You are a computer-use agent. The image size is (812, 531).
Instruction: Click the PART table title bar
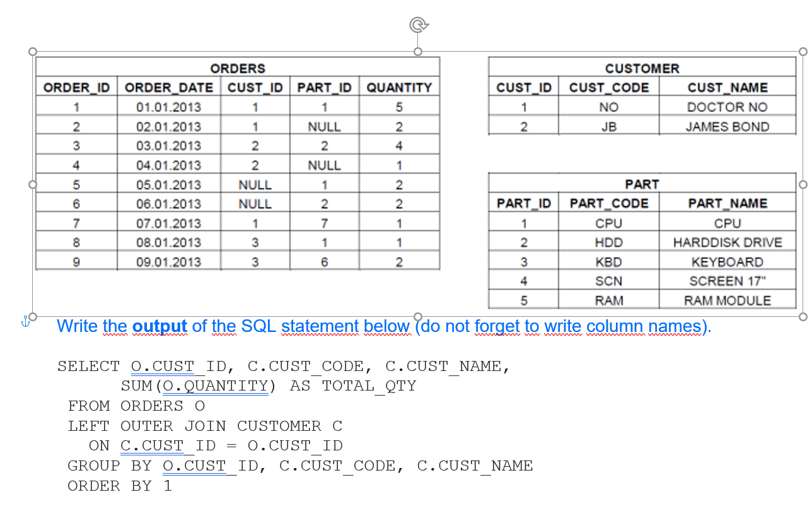coord(642,184)
